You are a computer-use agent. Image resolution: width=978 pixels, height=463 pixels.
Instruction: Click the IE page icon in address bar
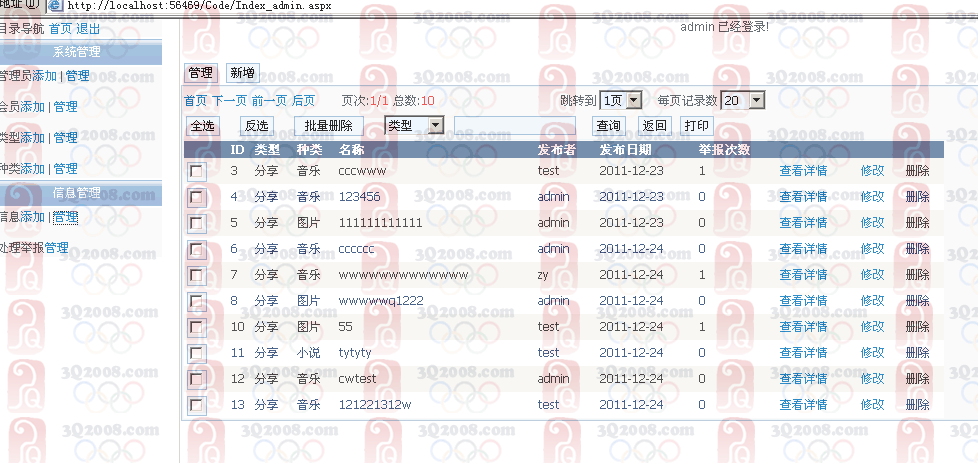pyautogui.click(x=56, y=6)
